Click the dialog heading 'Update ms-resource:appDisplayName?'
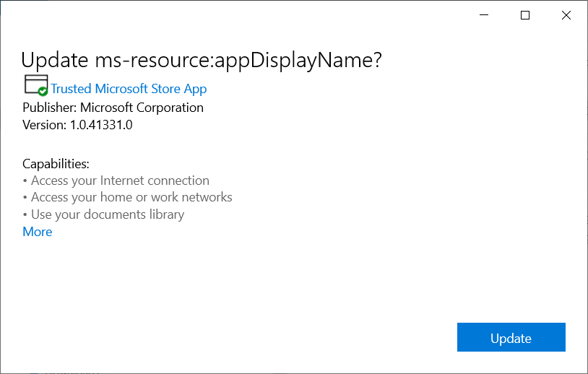The image size is (588, 374). [202, 61]
